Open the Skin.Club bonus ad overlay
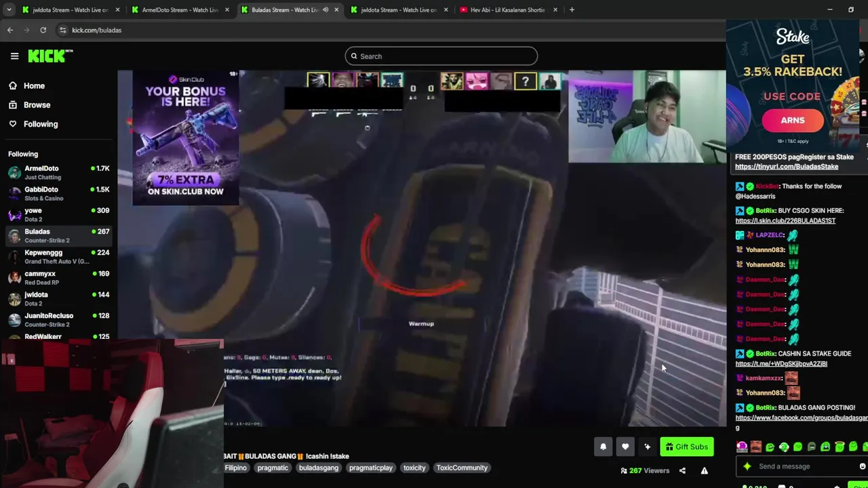868x488 pixels. pyautogui.click(x=186, y=138)
